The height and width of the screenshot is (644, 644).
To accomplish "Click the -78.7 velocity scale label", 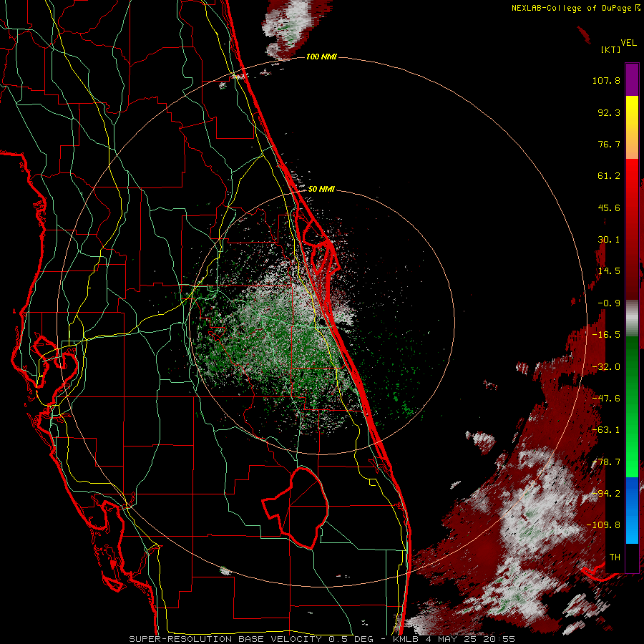I will 606,462.
